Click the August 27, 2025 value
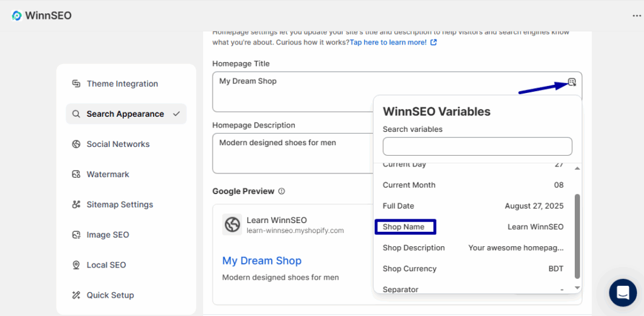The image size is (644, 316). (535, 206)
